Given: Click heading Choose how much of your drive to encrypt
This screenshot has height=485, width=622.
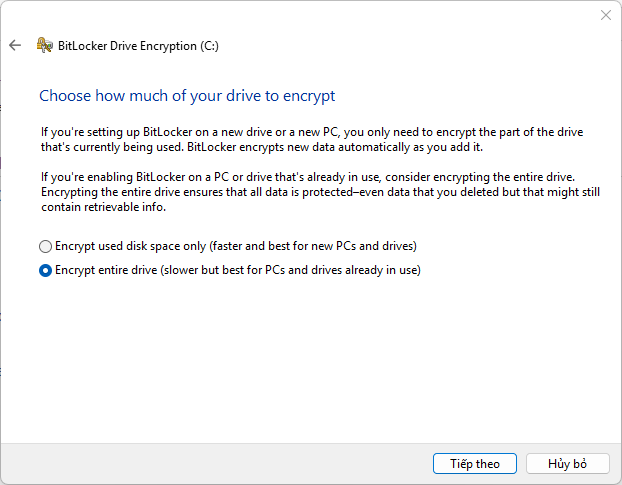Looking at the screenshot, I should click(187, 96).
